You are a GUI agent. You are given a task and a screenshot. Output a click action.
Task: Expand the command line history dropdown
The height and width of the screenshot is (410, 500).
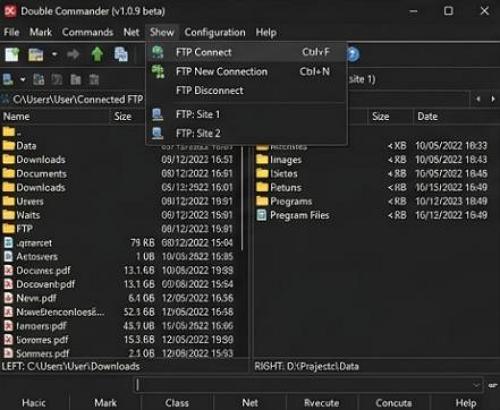[x=476, y=386]
